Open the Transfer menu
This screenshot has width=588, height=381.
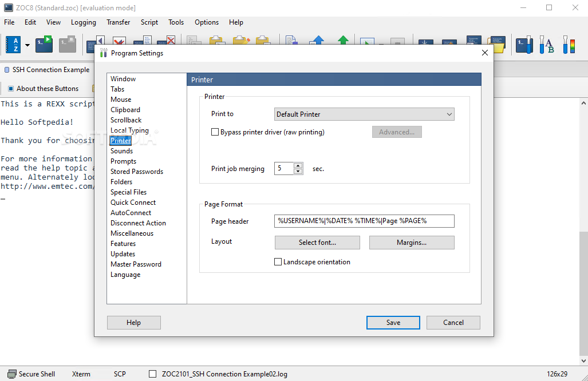point(118,22)
